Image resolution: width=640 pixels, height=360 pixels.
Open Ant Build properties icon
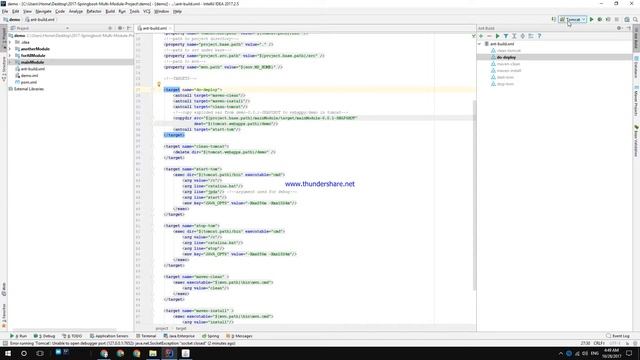coord(531,36)
